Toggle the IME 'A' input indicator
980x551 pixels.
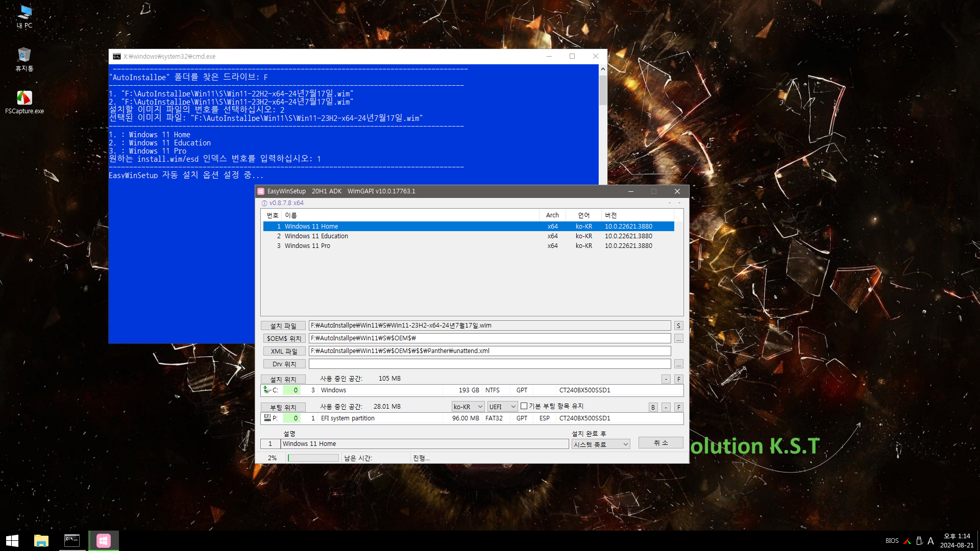coord(930,541)
